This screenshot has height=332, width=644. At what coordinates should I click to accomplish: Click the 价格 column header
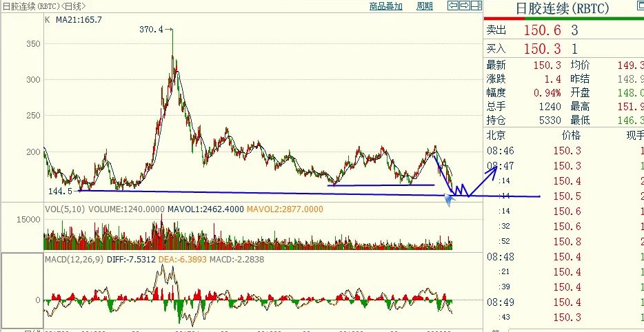572,136
